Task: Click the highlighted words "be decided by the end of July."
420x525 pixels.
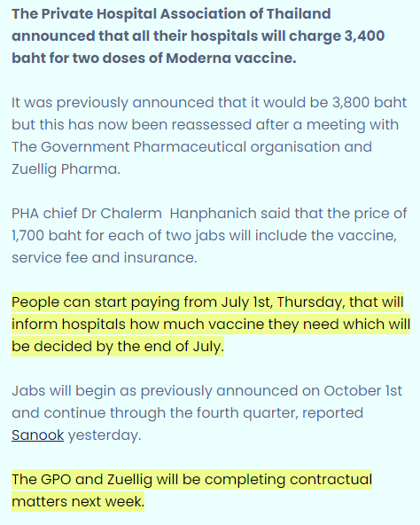Action: point(118,346)
